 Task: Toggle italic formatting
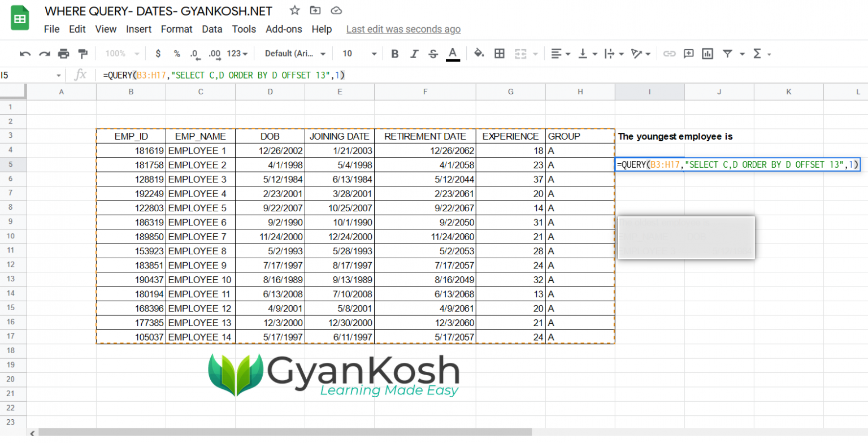click(414, 53)
